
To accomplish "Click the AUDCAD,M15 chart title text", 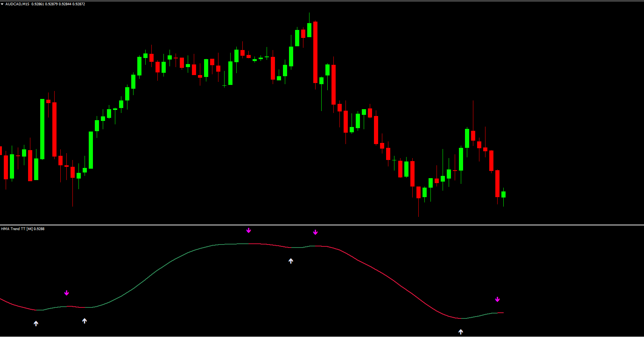I will (17, 4).
